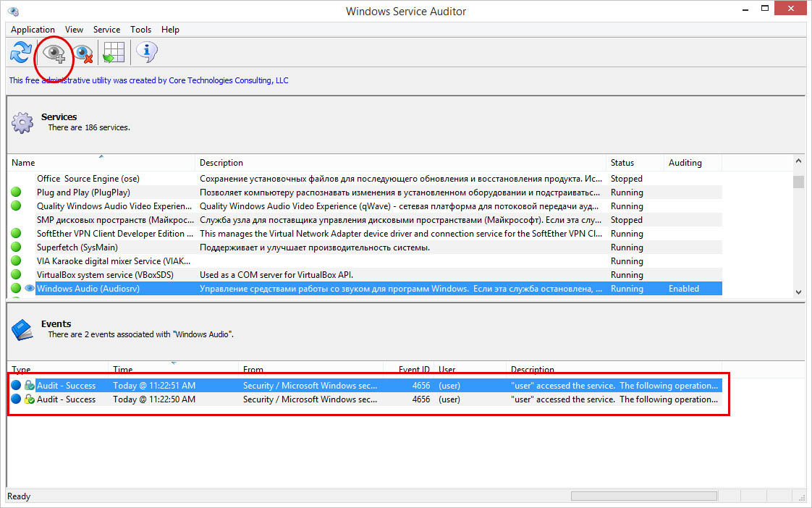Viewport: 812px width, 508px height.
Task: Sort services by the Name column header
Action: click(101, 163)
